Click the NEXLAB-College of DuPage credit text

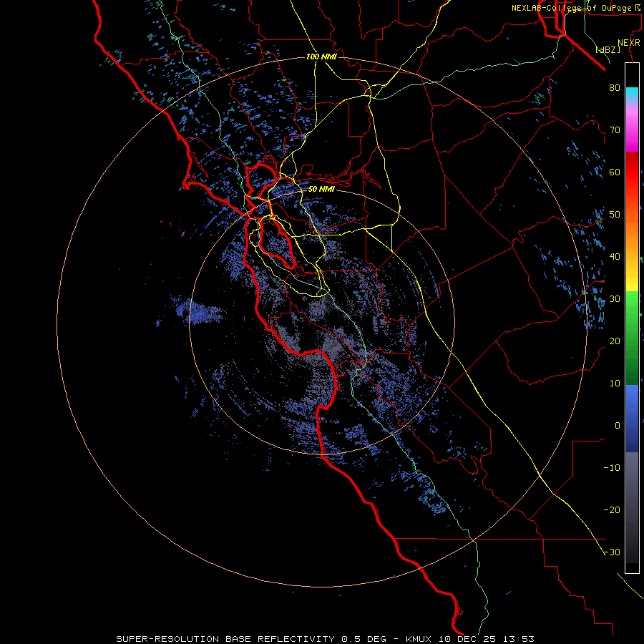pyautogui.click(x=575, y=8)
